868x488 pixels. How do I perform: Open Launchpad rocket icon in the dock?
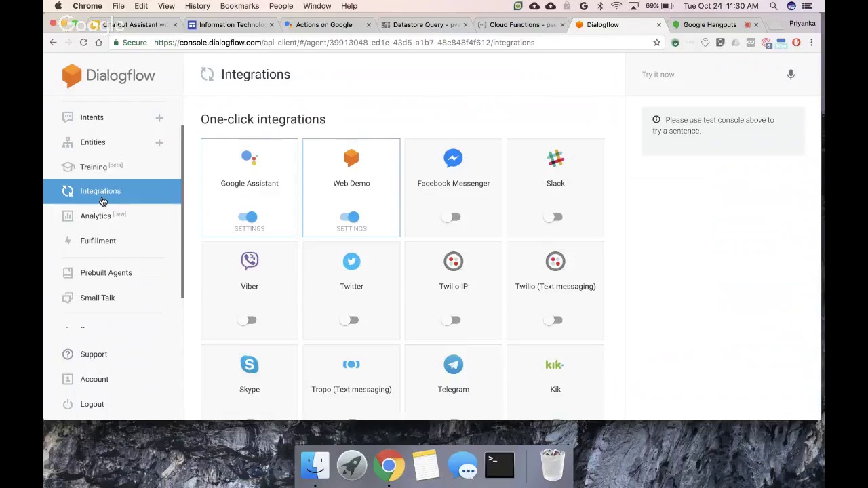point(352,466)
